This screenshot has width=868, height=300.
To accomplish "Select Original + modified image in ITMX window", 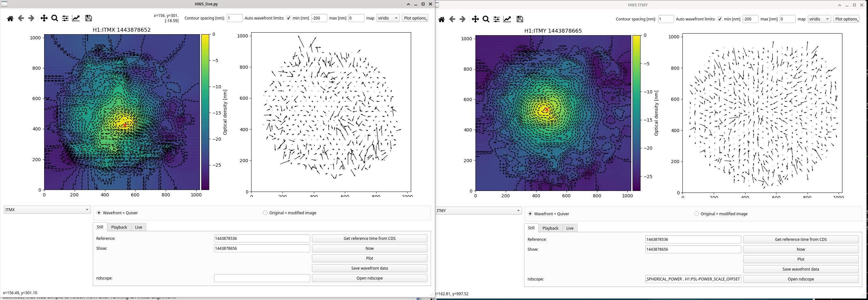I will (x=265, y=213).
